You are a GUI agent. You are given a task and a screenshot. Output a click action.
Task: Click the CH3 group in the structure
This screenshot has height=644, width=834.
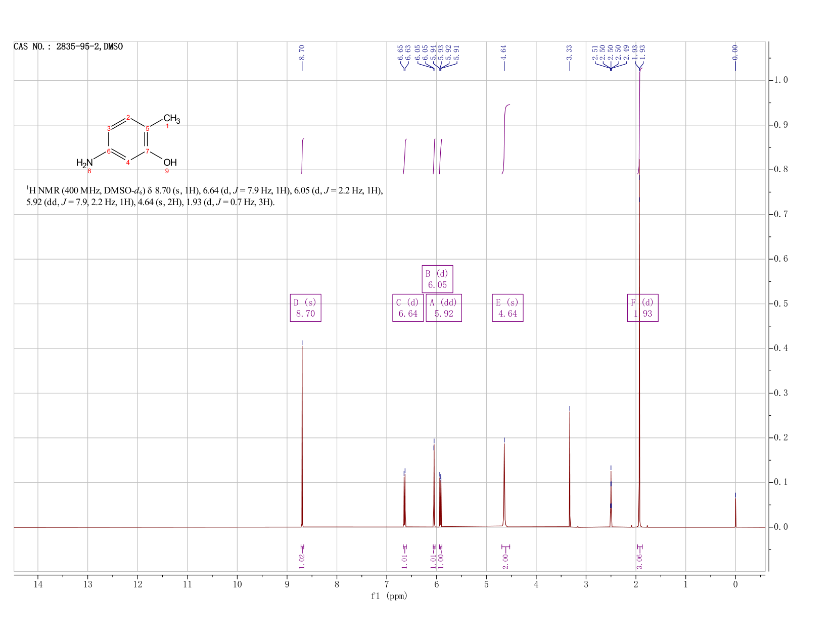[x=171, y=119]
